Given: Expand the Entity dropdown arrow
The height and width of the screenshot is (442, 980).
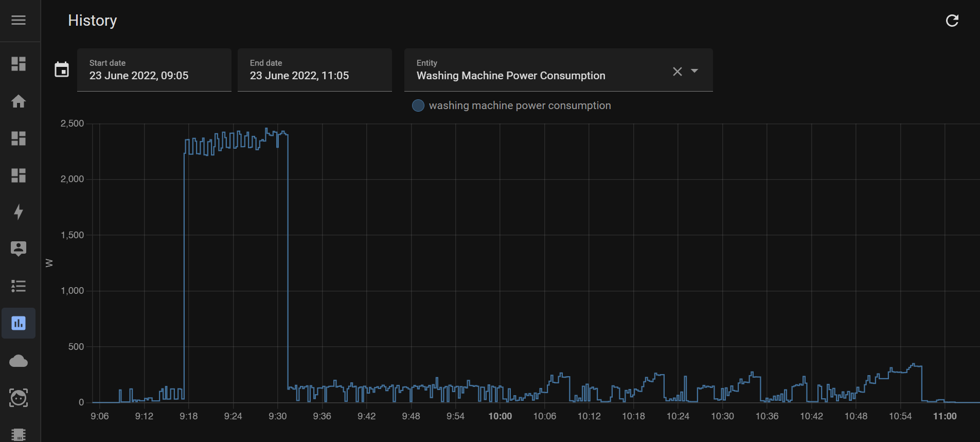Looking at the screenshot, I should point(694,71).
